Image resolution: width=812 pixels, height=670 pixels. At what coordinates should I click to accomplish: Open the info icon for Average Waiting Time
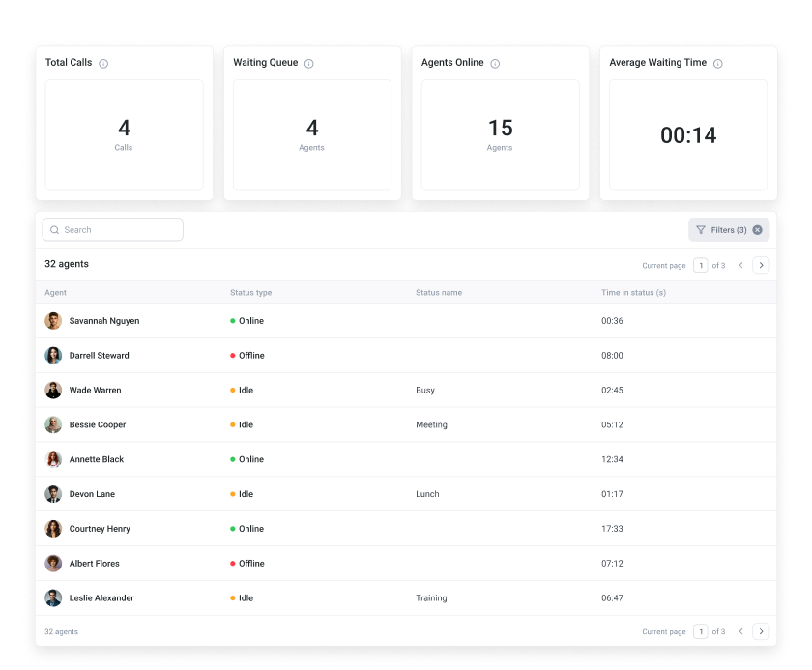click(717, 63)
